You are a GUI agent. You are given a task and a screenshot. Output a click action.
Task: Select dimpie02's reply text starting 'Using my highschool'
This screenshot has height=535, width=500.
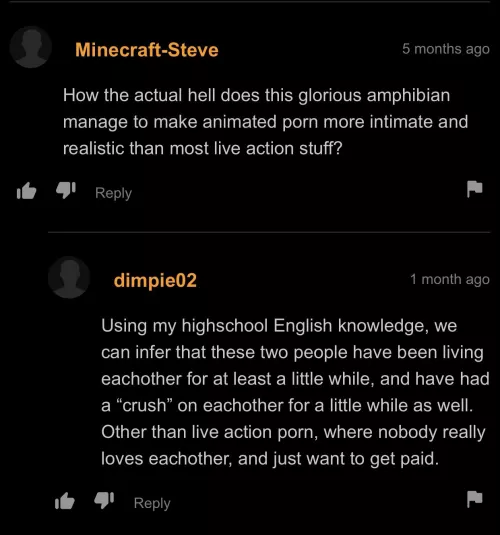click(295, 392)
